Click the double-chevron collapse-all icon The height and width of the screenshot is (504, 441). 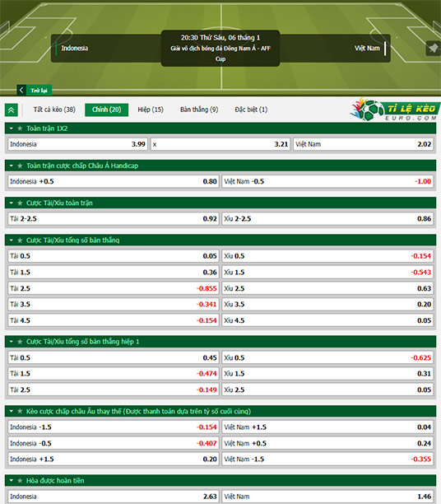(x=12, y=110)
